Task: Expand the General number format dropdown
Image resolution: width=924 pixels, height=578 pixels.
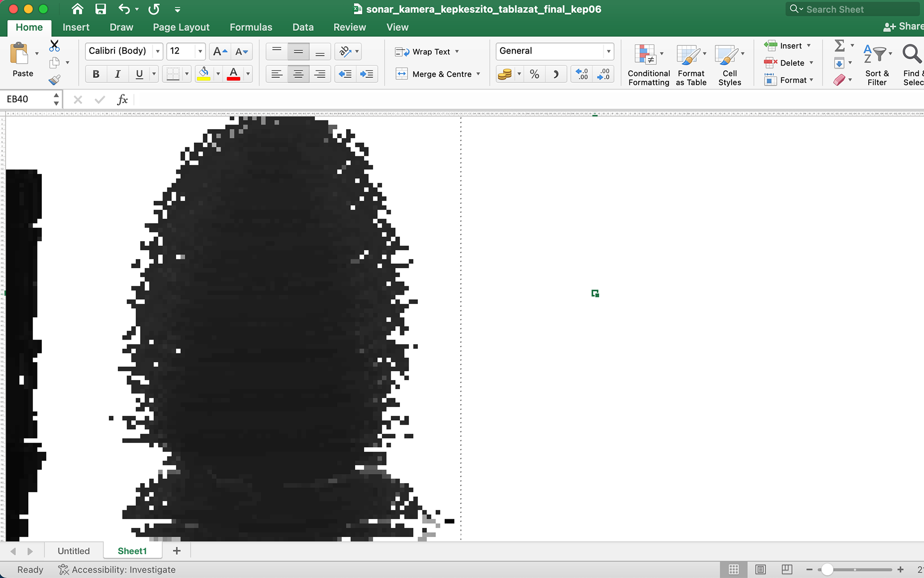Action: point(608,51)
